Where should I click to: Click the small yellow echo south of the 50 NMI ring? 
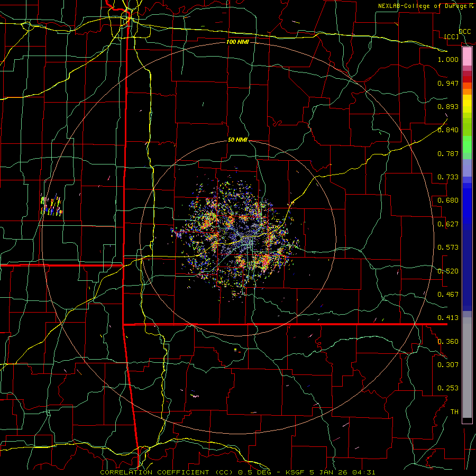[x=235, y=350]
